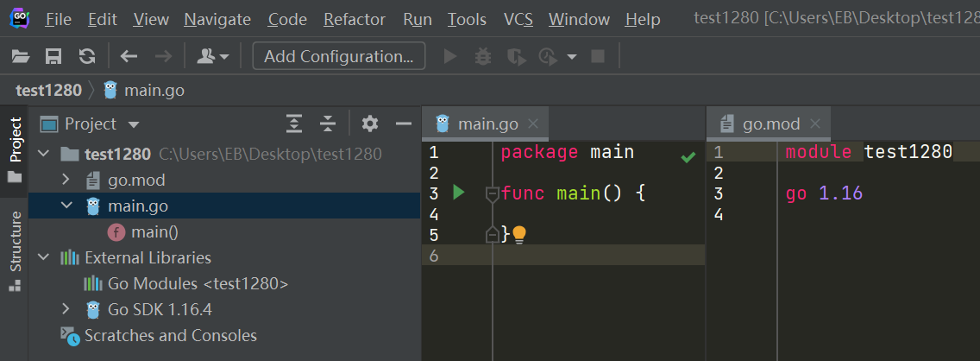This screenshot has width=980, height=361.
Task: Click the Profiler run icon
Action: point(548,57)
